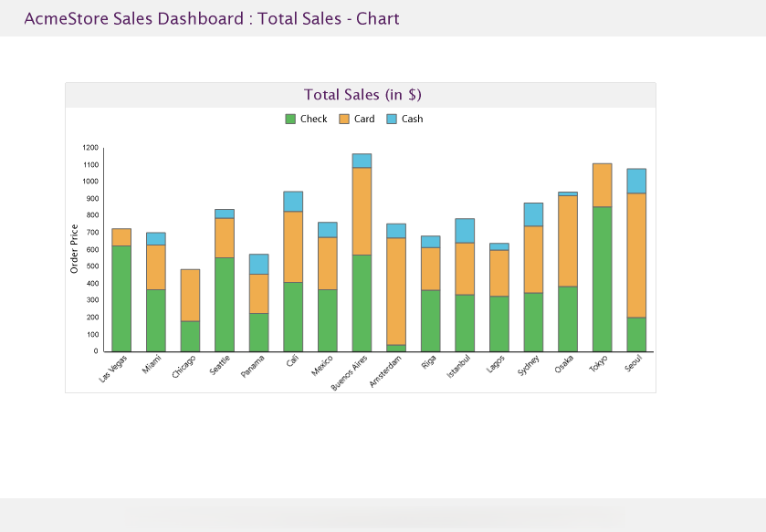Screen dimensions: 766x532
Task: Toggle the Card series legend label
Action: pyautogui.click(x=364, y=120)
